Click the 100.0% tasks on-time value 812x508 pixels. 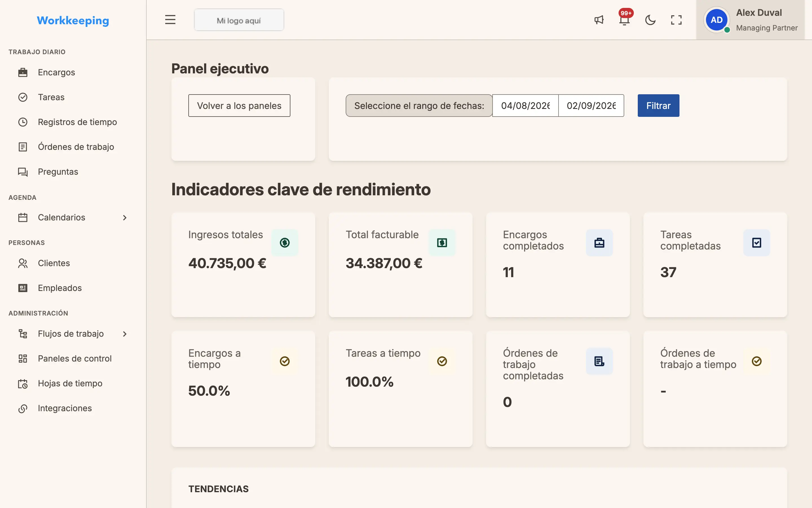point(369,382)
